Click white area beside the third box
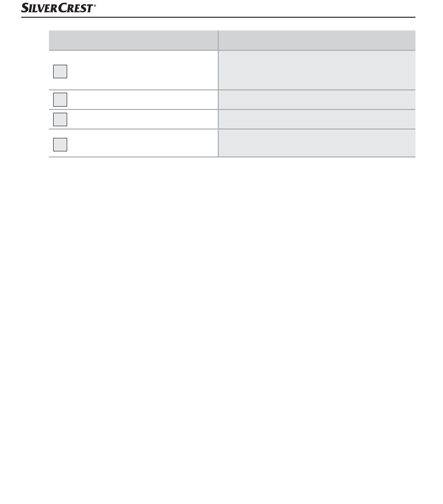This screenshot has height=504, width=443. click(x=143, y=119)
